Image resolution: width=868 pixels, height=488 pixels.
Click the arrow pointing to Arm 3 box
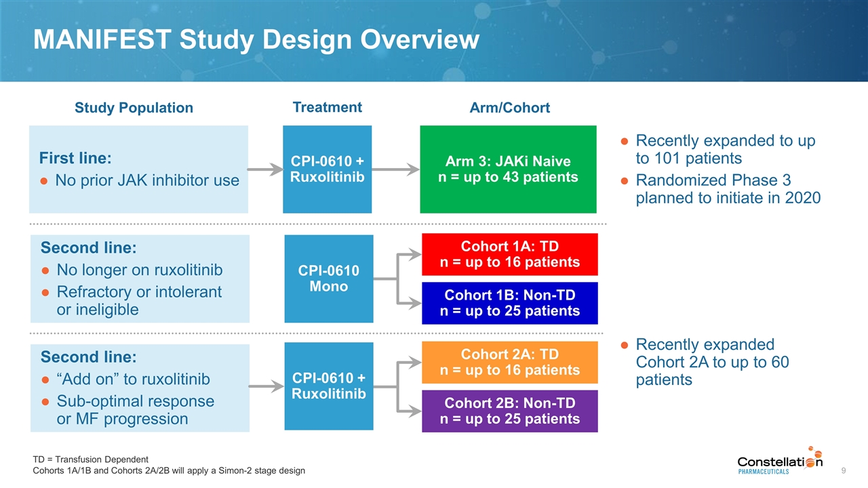tap(397, 169)
